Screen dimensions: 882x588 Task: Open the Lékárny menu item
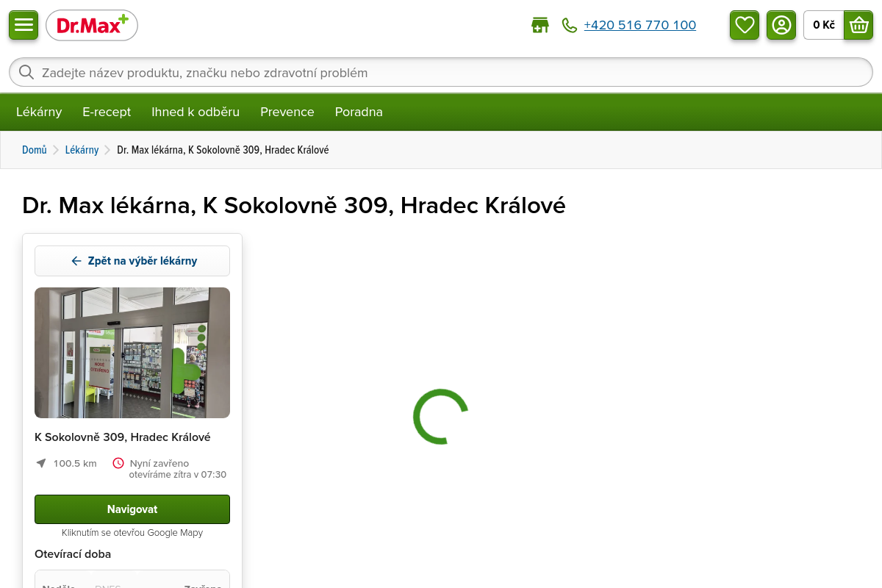[x=39, y=112]
